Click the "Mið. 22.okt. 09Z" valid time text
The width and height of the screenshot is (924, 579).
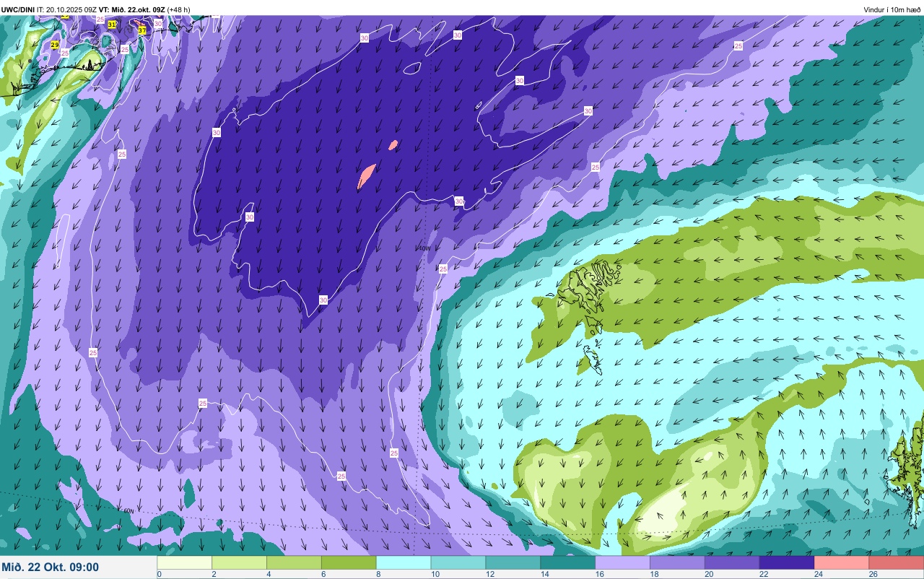pyautogui.click(x=138, y=9)
